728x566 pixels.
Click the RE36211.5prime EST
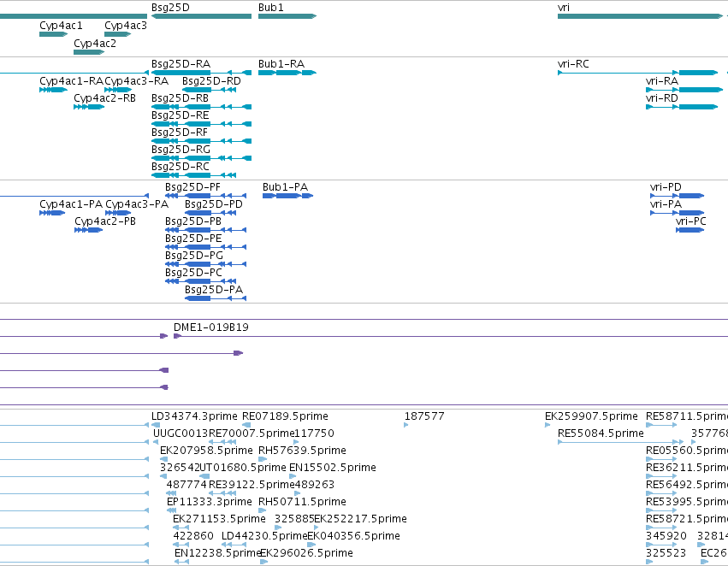pyautogui.click(x=661, y=476)
